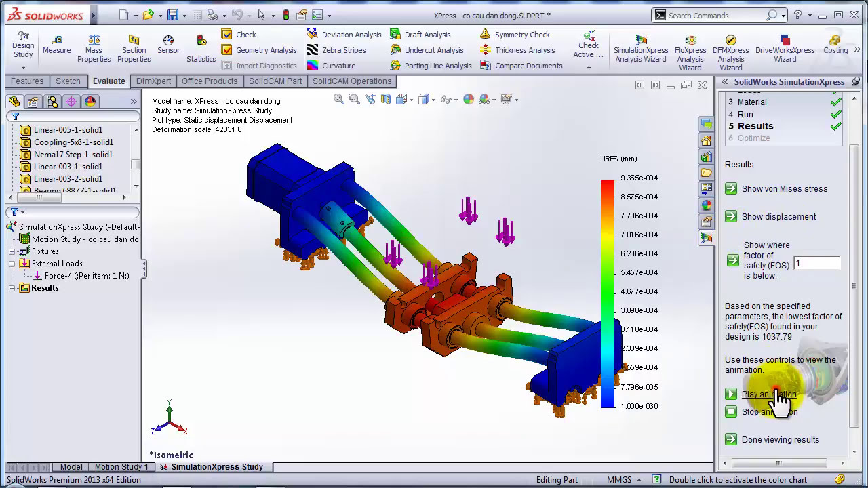Open the ConfigurationManager tab icon

(52, 102)
